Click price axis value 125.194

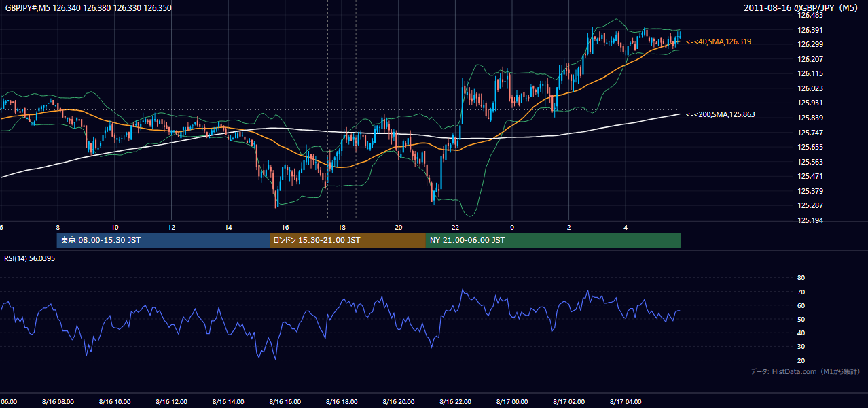click(x=810, y=220)
